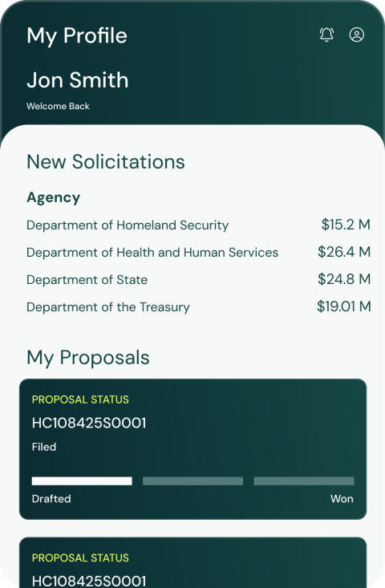This screenshot has height=588, width=385.
Task: Open the first HC108425S0001 proposal card
Action: click(192, 449)
